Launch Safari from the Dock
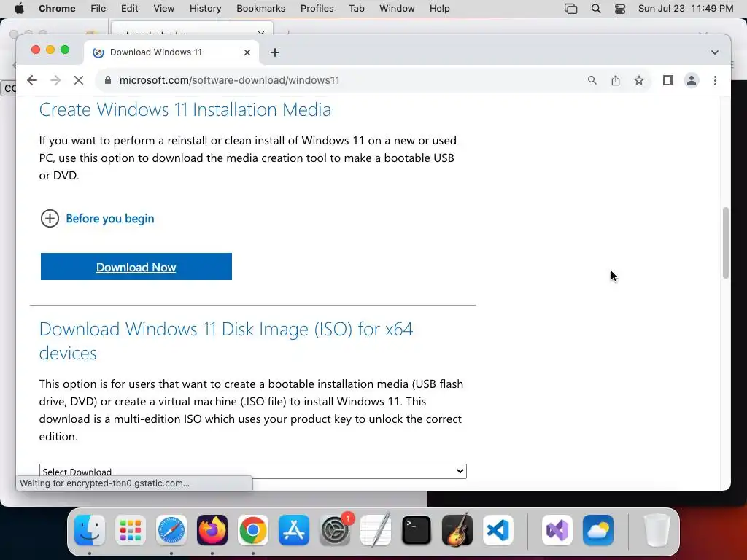Screen dimensions: 747x560 point(171,530)
